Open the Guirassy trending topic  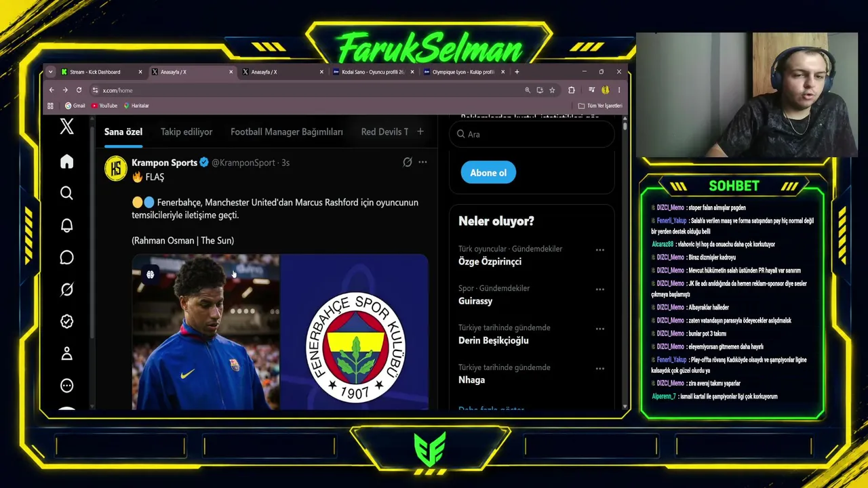(475, 301)
